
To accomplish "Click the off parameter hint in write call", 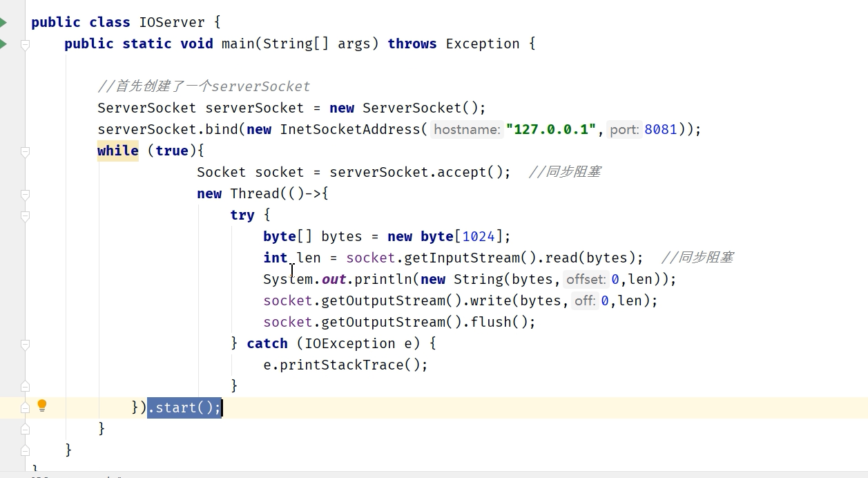I will pos(584,301).
